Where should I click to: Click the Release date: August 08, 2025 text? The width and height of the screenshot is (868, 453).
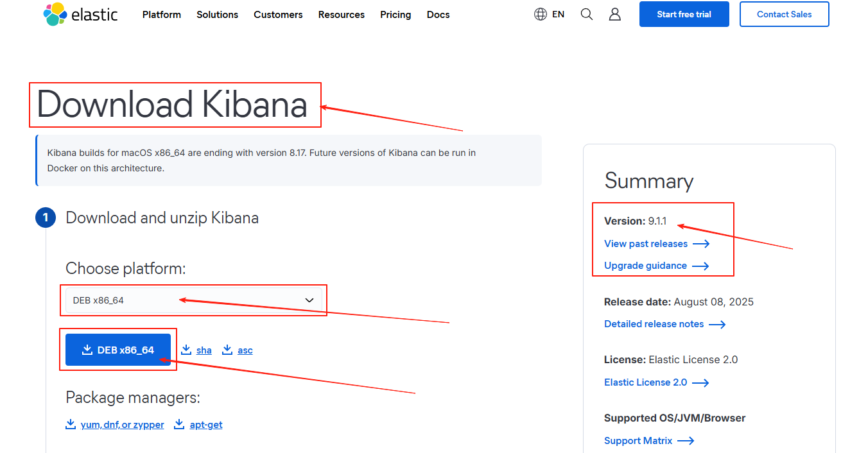679,302
